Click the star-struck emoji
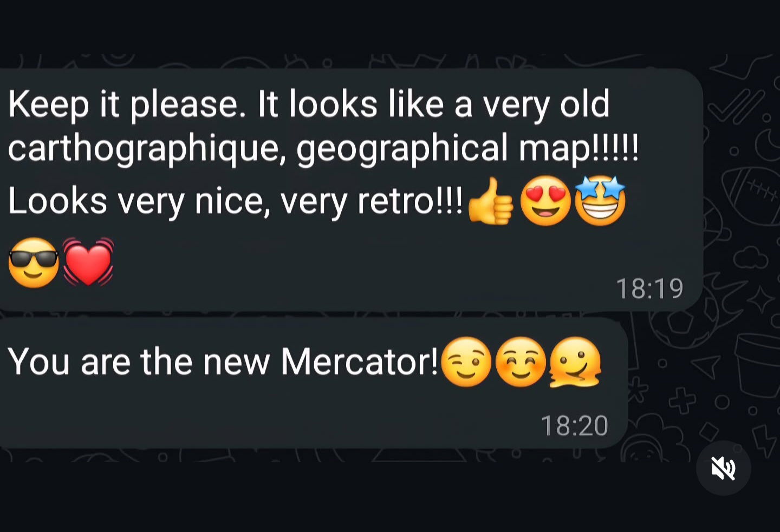 [x=600, y=200]
